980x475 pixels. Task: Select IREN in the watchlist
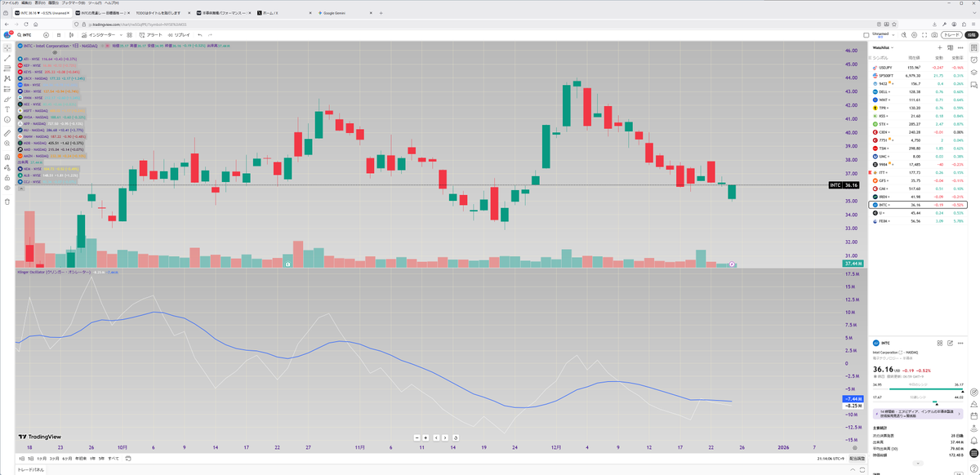[917, 197]
